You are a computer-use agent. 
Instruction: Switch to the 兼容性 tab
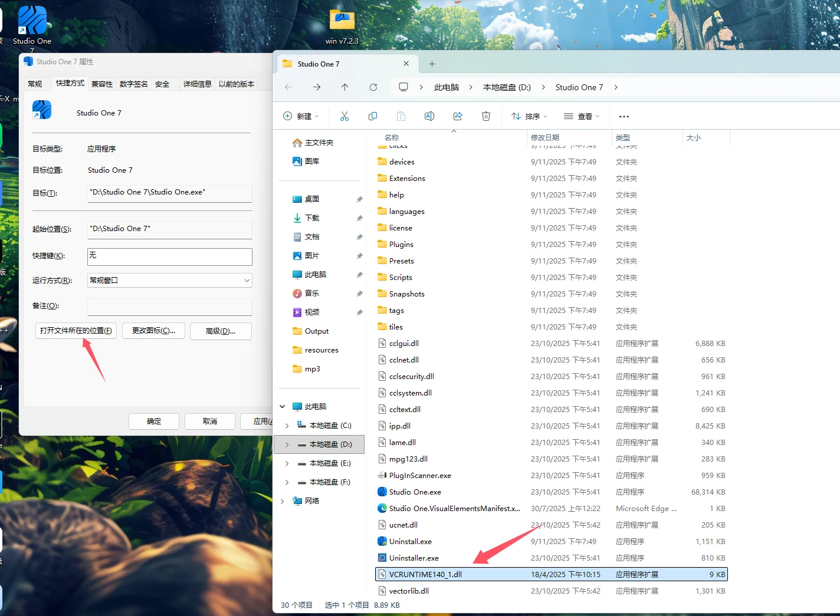[102, 84]
